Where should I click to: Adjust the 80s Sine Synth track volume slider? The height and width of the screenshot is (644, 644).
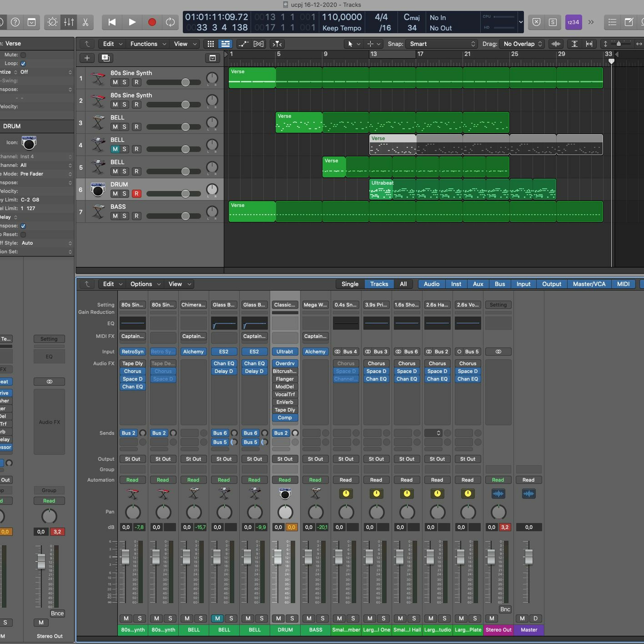(185, 82)
